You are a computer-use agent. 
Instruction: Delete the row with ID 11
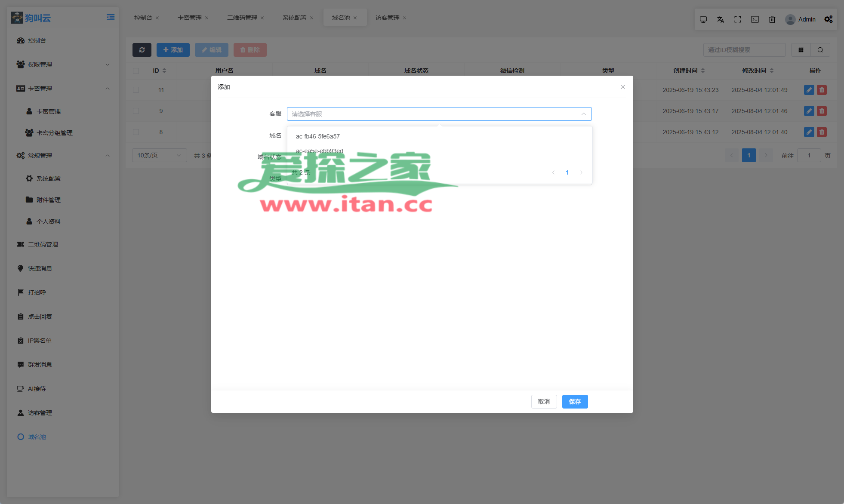point(822,90)
